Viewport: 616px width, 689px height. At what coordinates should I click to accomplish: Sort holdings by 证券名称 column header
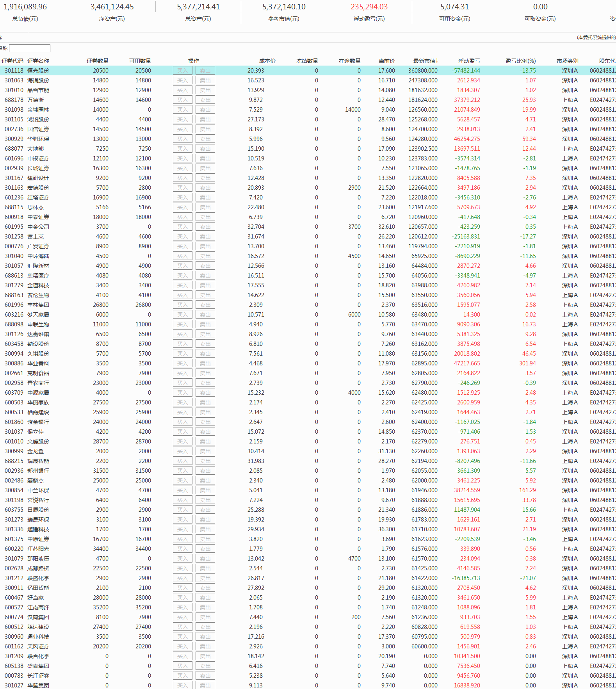pos(38,61)
